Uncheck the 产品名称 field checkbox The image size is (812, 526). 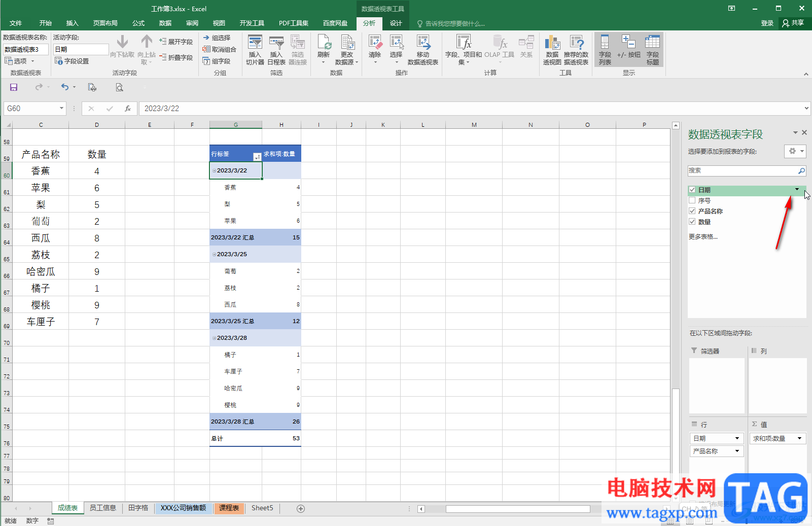[x=692, y=211]
